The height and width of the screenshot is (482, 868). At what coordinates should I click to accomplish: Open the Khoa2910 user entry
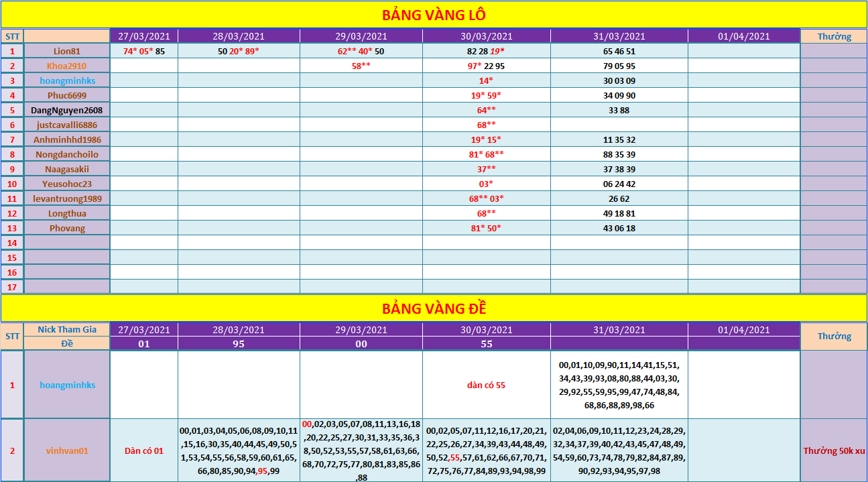point(67,66)
